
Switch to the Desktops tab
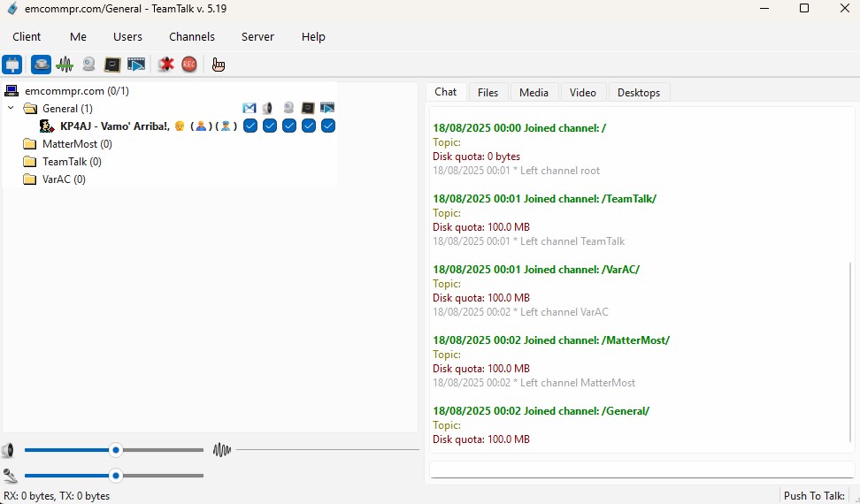pos(639,93)
